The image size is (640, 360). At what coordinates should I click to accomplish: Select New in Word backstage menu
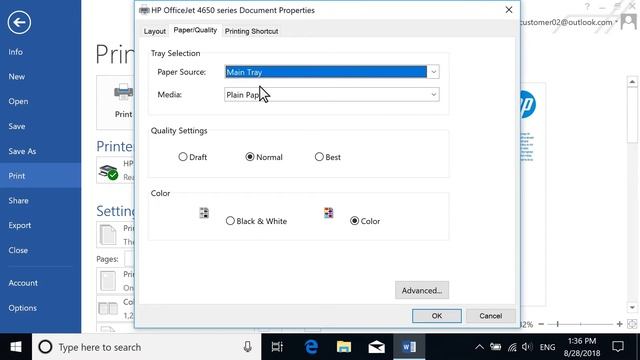(x=16, y=77)
